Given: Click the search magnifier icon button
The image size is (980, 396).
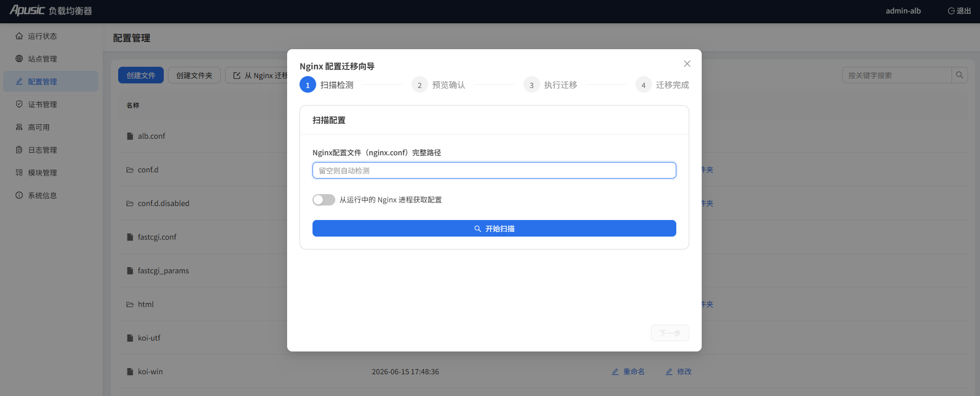Looking at the screenshot, I should click(960, 75).
